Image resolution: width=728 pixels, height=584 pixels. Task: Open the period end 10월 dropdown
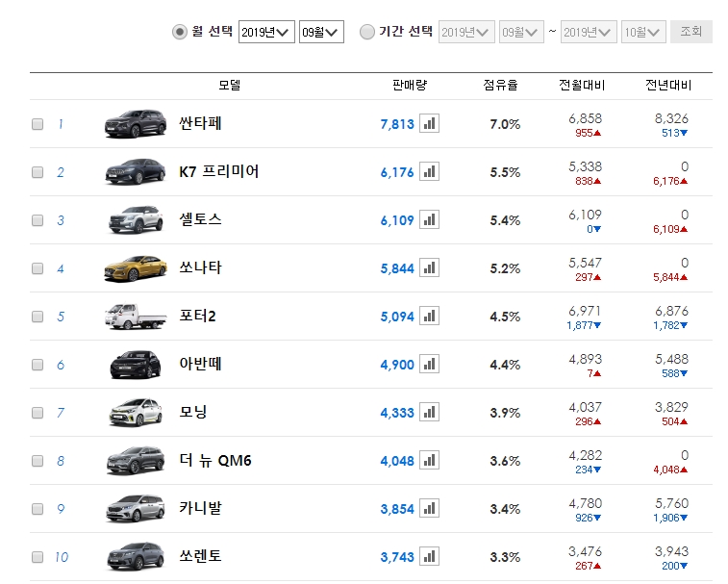(x=643, y=32)
